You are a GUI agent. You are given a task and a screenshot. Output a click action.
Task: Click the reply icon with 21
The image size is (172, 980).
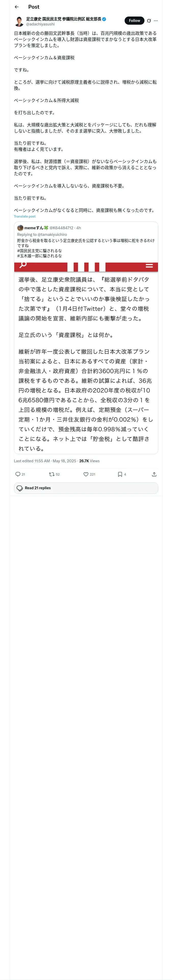pyautogui.click(x=20, y=474)
